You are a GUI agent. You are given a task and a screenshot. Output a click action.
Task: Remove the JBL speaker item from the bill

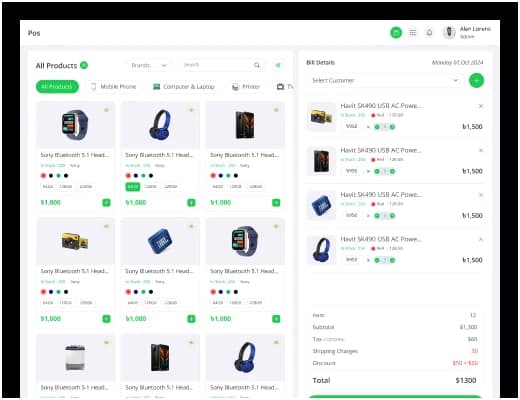click(x=481, y=195)
